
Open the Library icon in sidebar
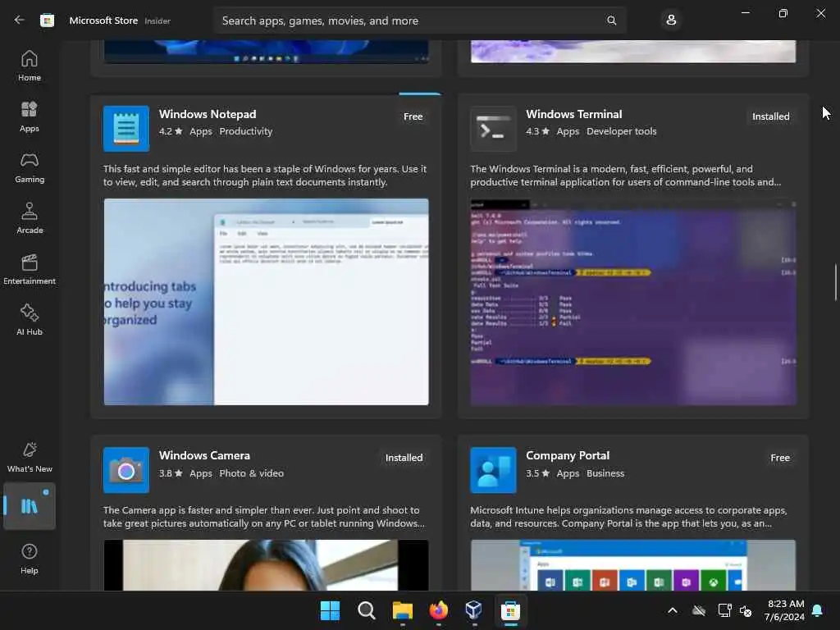coord(30,505)
